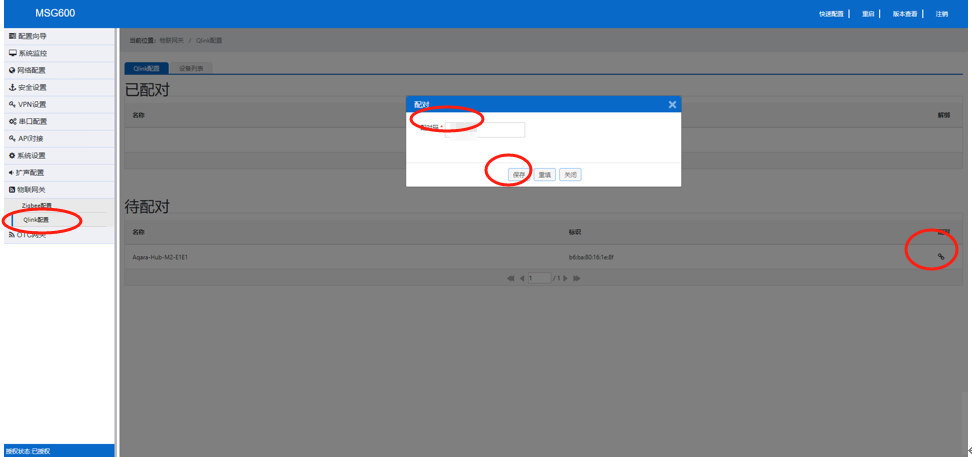The height and width of the screenshot is (457, 972).
Task: Click the pairing link icon for Aqara-Hub-M2-E1E1
Action: (x=940, y=257)
